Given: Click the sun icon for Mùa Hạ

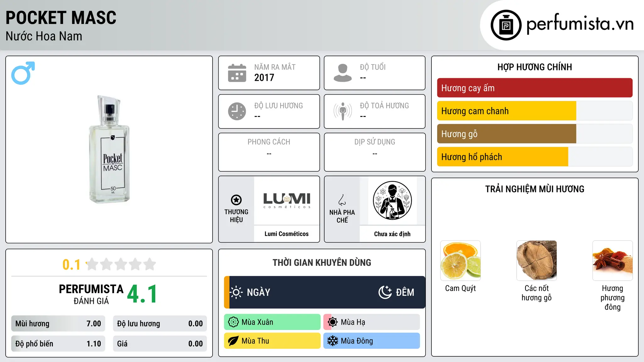Looking at the screenshot, I should [332, 322].
